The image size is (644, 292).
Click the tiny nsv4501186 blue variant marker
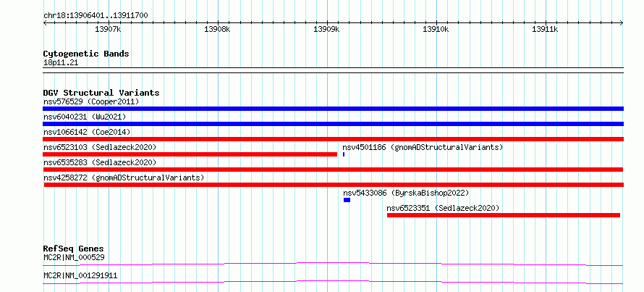click(x=344, y=154)
